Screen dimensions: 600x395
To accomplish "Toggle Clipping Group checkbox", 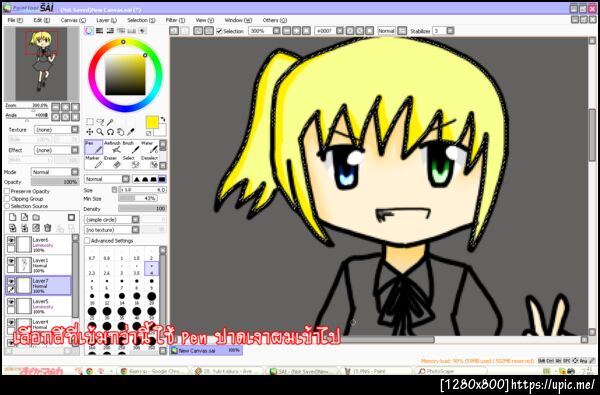I will (7, 199).
